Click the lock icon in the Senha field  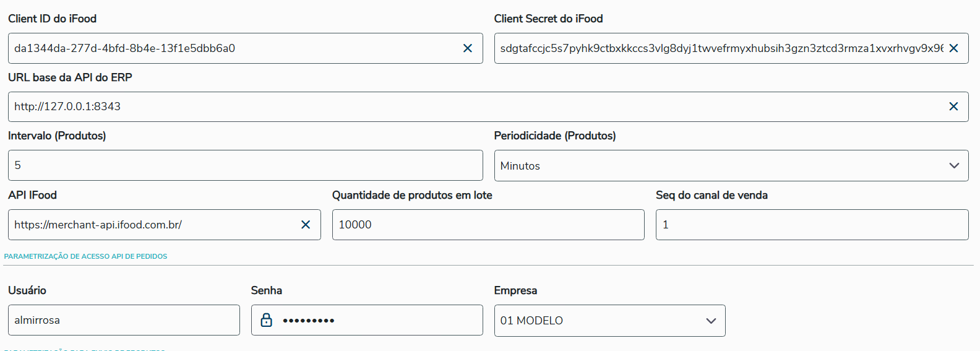[267, 320]
